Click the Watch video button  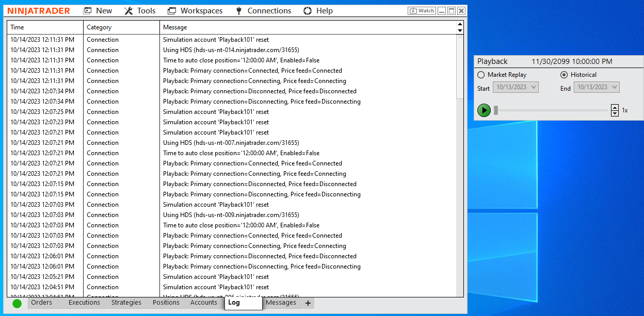422,11
